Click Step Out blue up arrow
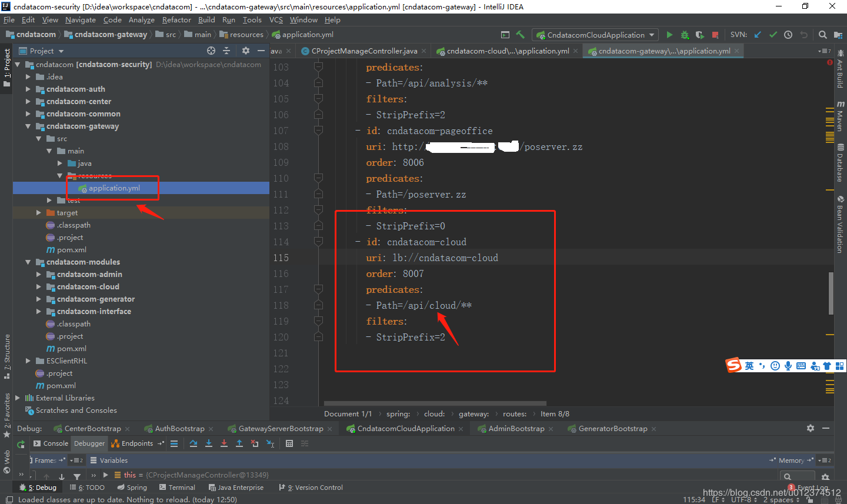The width and height of the screenshot is (847, 504). tap(239, 443)
